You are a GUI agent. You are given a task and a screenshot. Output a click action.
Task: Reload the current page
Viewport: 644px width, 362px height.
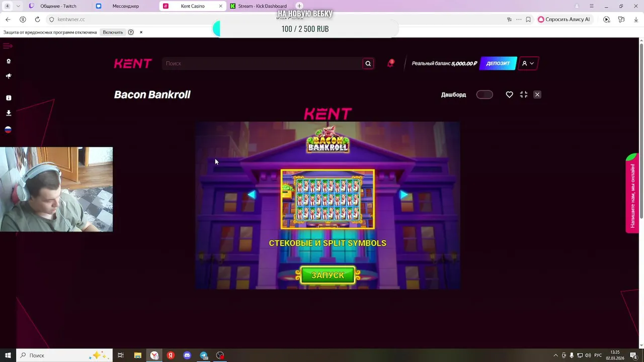[x=37, y=20]
